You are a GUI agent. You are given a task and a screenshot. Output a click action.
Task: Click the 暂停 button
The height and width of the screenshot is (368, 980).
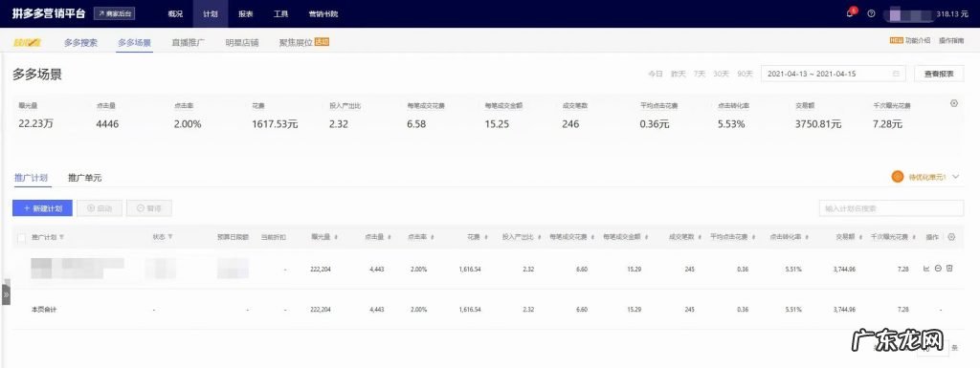148,208
